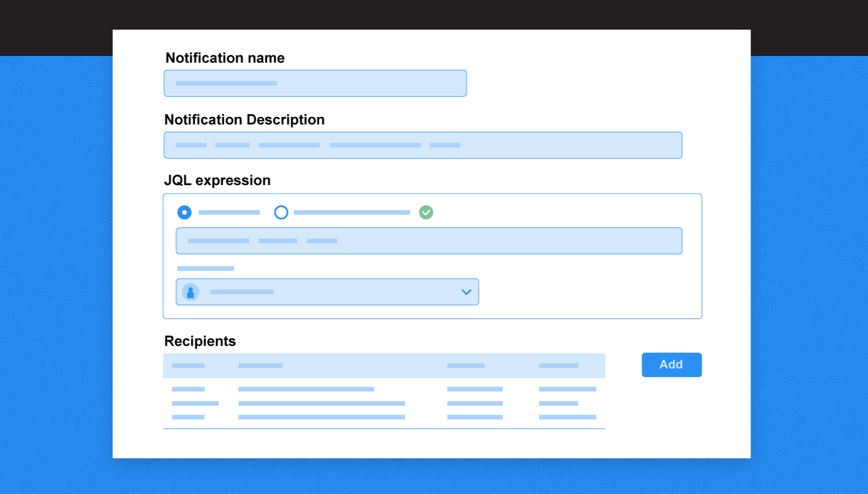Expand the user dropdown chevron arrow
Screen dimensions: 868x494
click(466, 292)
